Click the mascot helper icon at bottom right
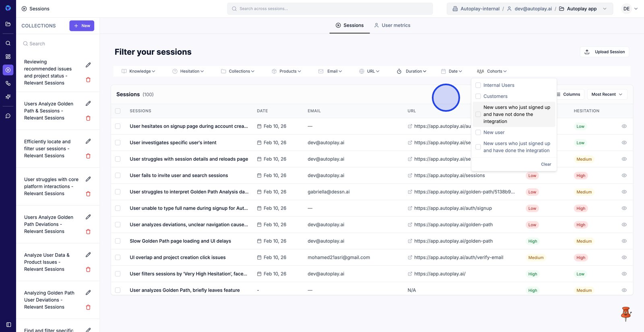 point(625,314)
